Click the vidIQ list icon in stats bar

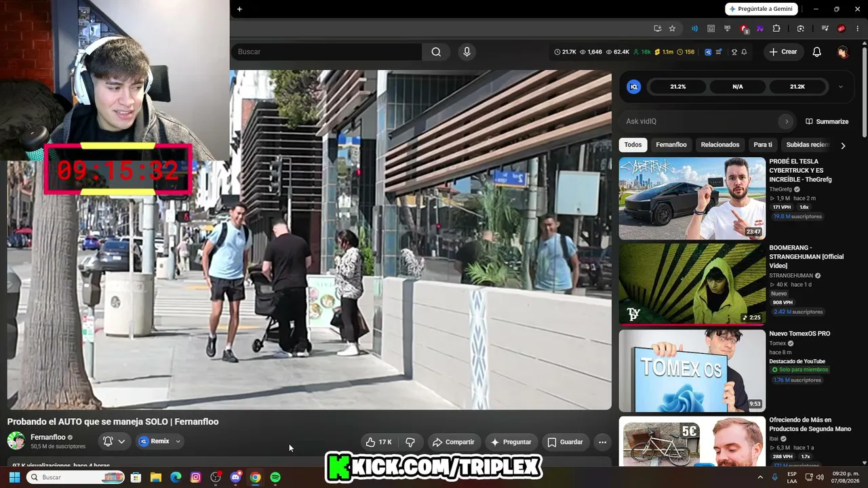coord(719,52)
